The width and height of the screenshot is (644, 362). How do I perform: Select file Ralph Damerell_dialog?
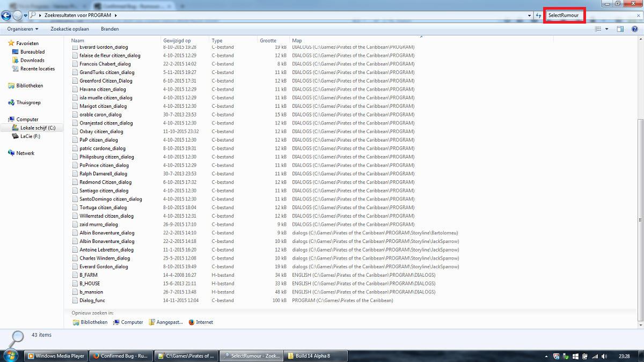[104, 174]
